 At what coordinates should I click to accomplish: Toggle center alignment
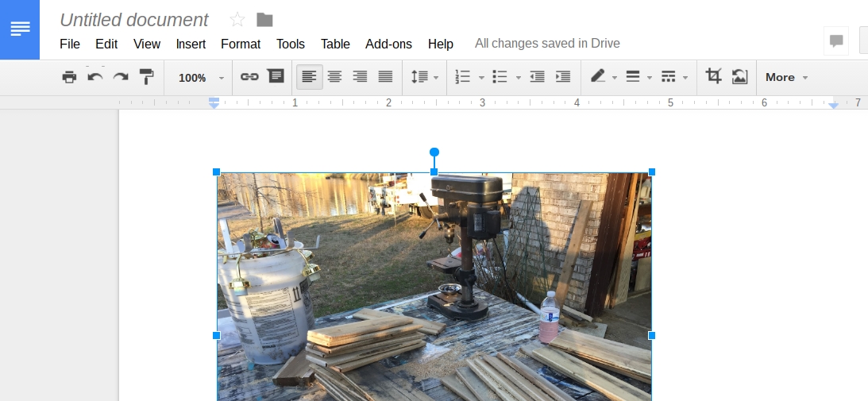coord(334,77)
